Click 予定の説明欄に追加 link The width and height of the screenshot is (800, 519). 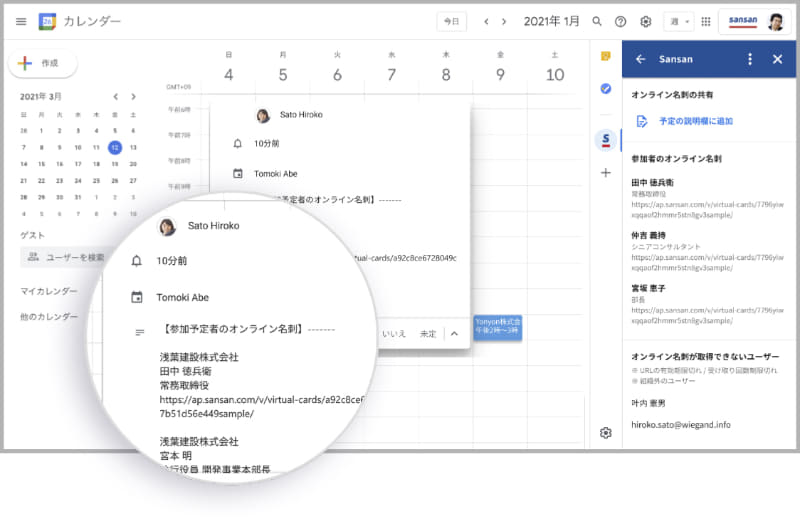click(x=695, y=121)
